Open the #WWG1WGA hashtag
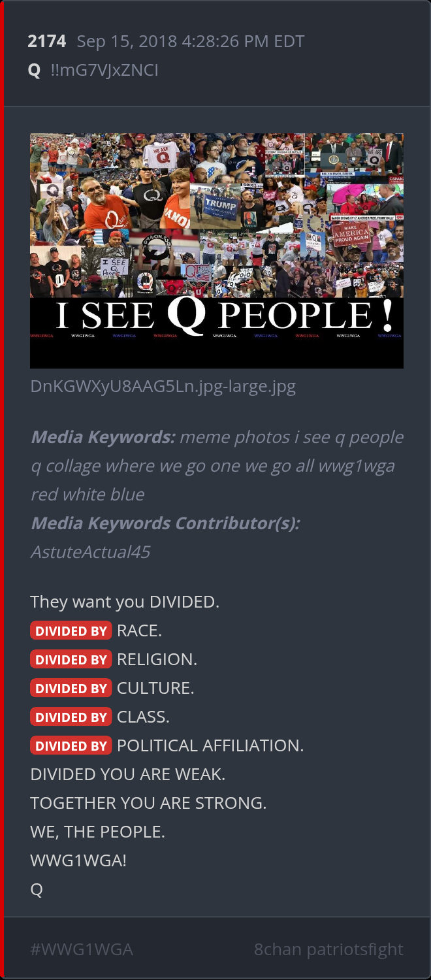 click(82, 949)
